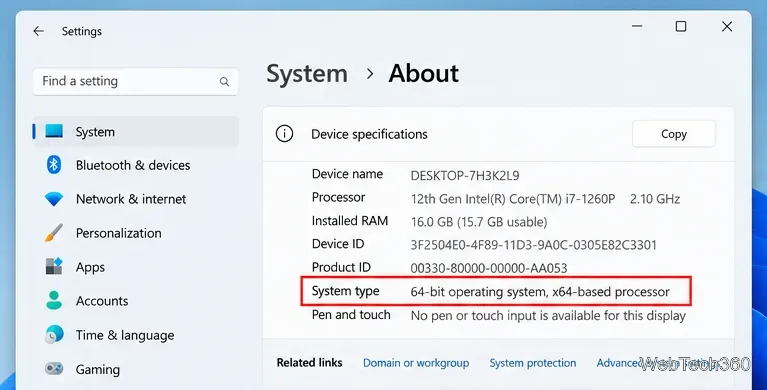The height and width of the screenshot is (390, 767).
Task: Click the Related links label
Action: pyautogui.click(x=309, y=363)
